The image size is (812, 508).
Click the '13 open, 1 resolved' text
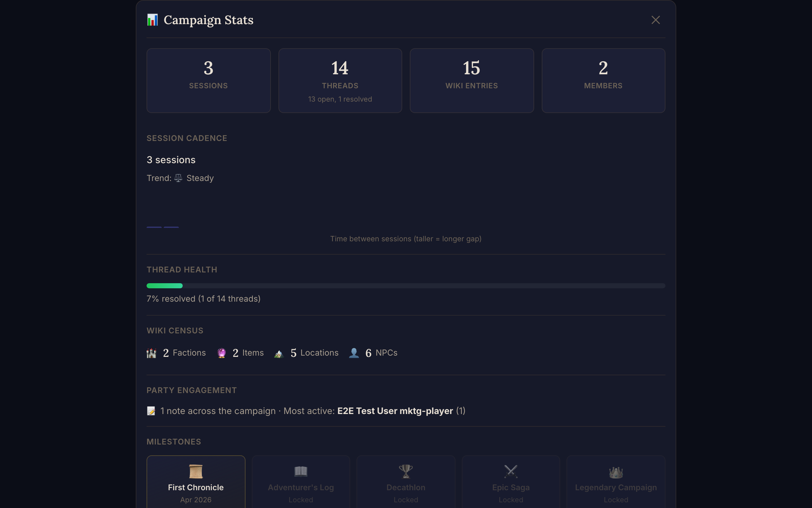click(340, 99)
